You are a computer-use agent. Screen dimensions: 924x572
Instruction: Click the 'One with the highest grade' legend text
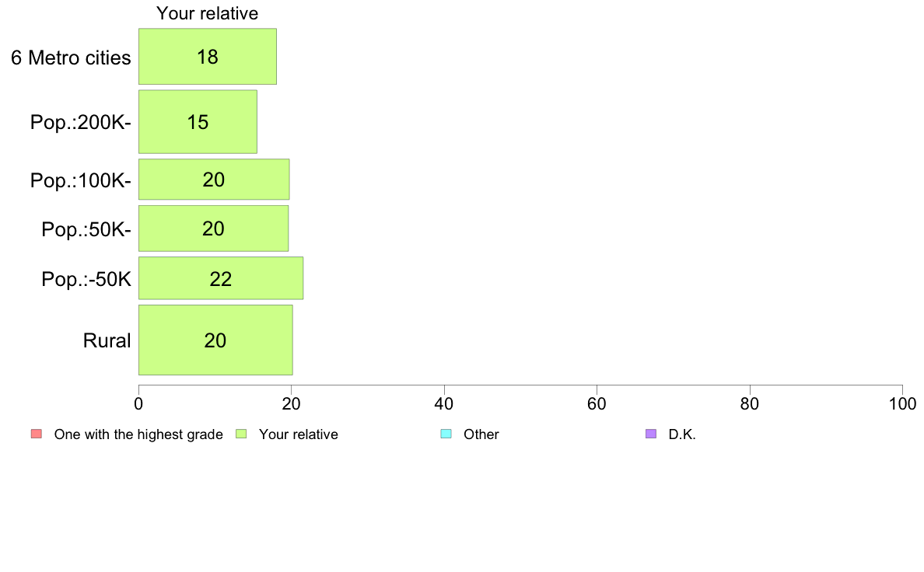(138, 434)
